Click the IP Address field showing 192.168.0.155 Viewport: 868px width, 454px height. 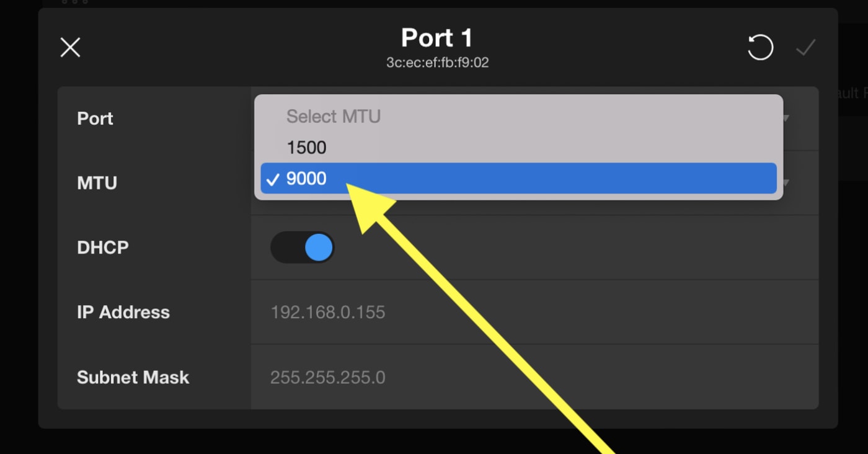pyautogui.click(x=328, y=312)
